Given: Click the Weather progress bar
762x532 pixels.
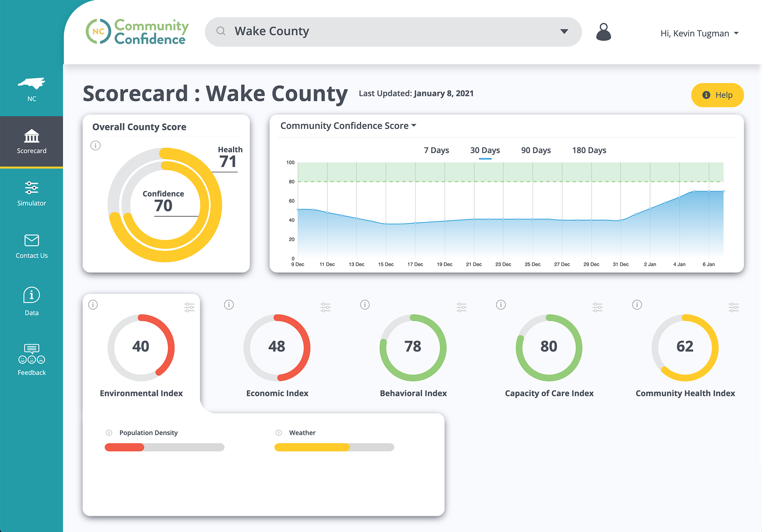Looking at the screenshot, I should 334,447.
